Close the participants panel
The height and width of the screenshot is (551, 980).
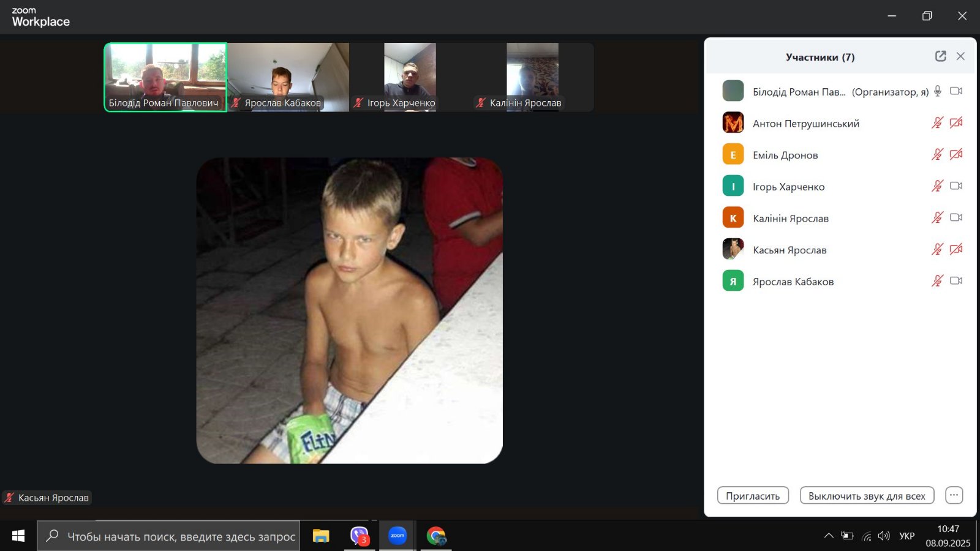pos(960,56)
